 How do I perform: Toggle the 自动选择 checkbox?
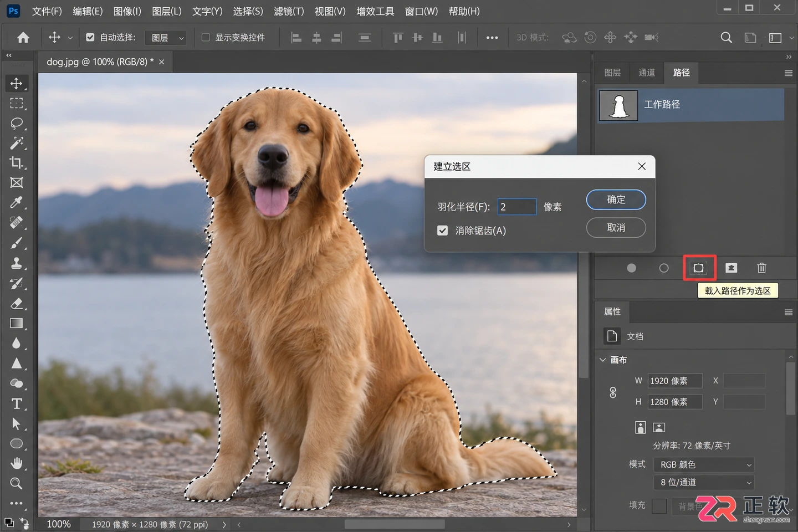click(90, 37)
